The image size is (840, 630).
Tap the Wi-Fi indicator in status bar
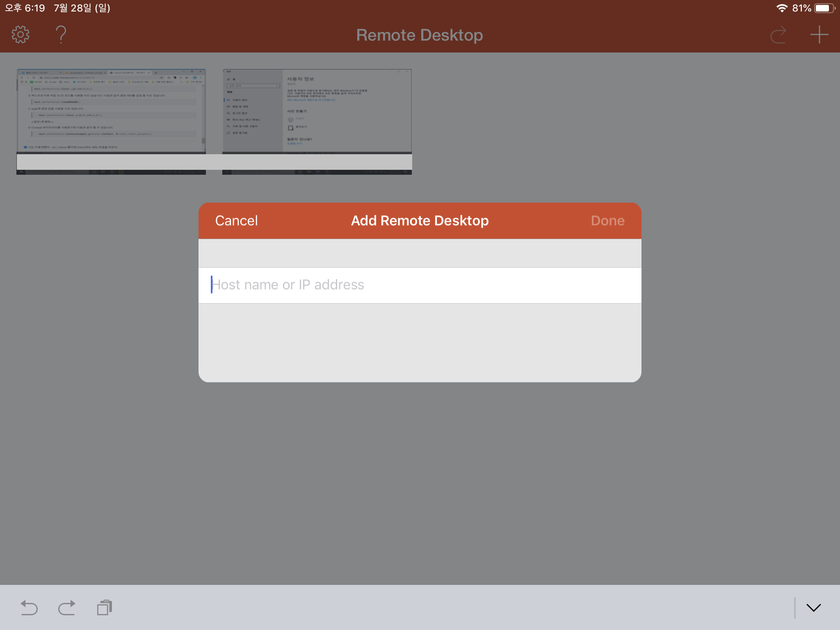[x=782, y=8]
